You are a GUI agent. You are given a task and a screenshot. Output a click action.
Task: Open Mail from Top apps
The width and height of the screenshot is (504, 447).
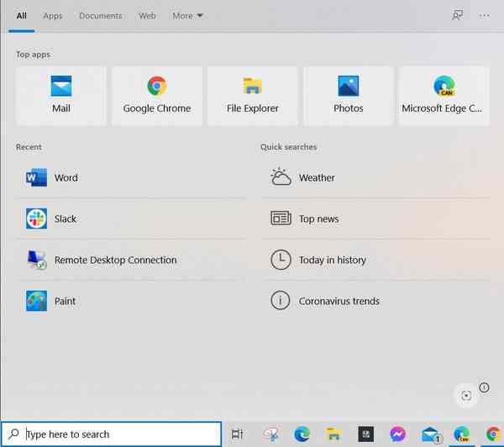click(61, 96)
